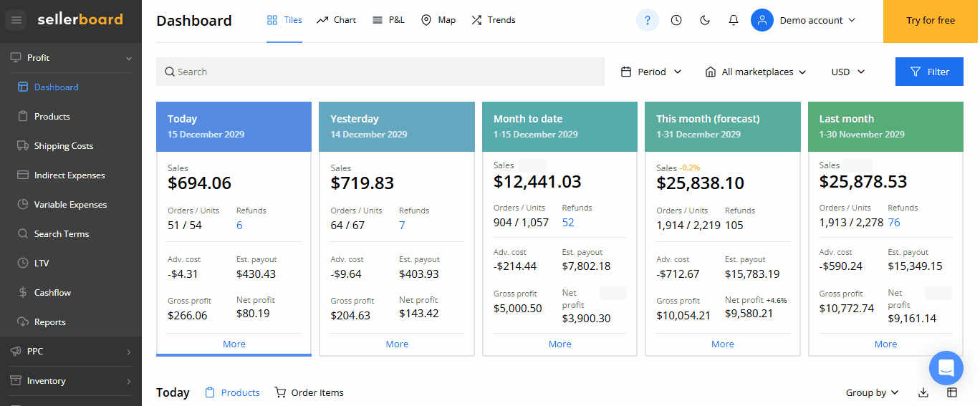The width and height of the screenshot is (980, 406).
Task: Click the Demo account avatar icon
Action: click(762, 20)
